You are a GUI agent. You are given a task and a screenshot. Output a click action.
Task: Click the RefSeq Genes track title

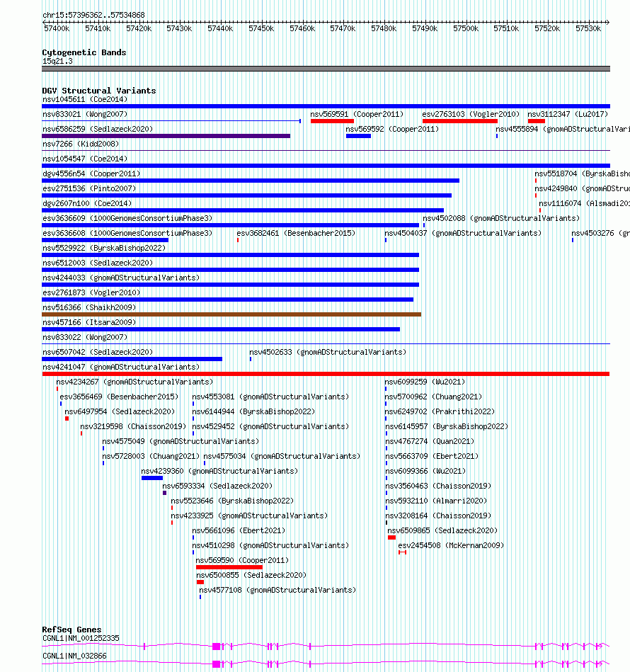pos(71,630)
